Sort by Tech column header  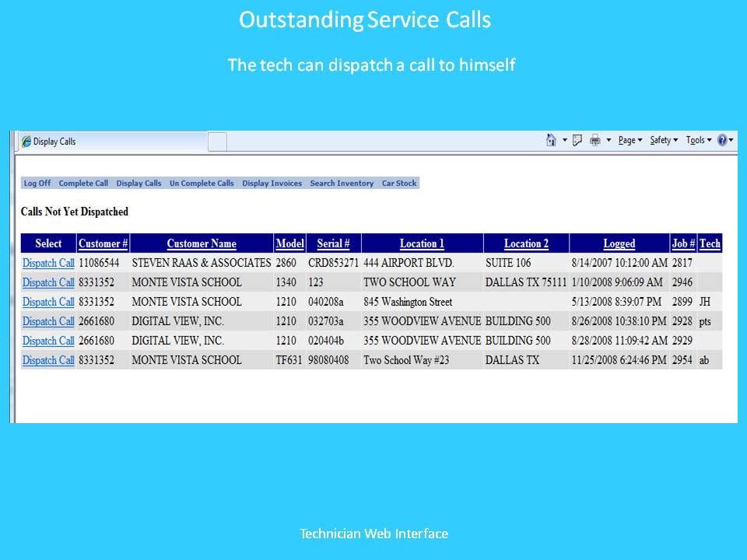pyautogui.click(x=710, y=243)
